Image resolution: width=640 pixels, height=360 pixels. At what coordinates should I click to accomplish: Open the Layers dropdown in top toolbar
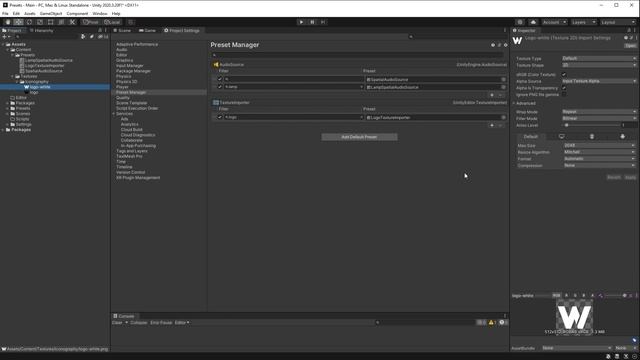point(583,22)
